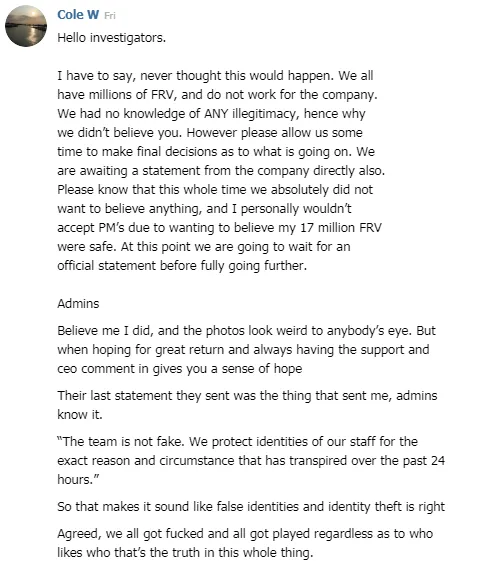Click the line "time to make final decisions"
The height and width of the screenshot is (567, 478).
pyautogui.click(x=216, y=152)
